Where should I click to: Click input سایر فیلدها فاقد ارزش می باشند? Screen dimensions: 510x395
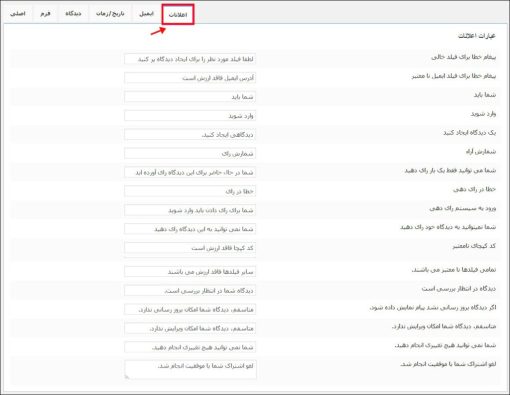pos(190,272)
